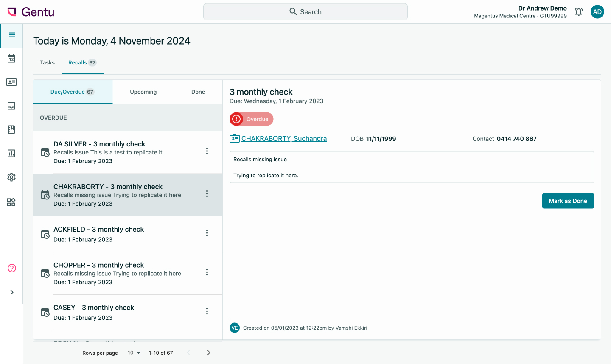
Task: Open the reports chart sidebar icon
Action: 11,153
